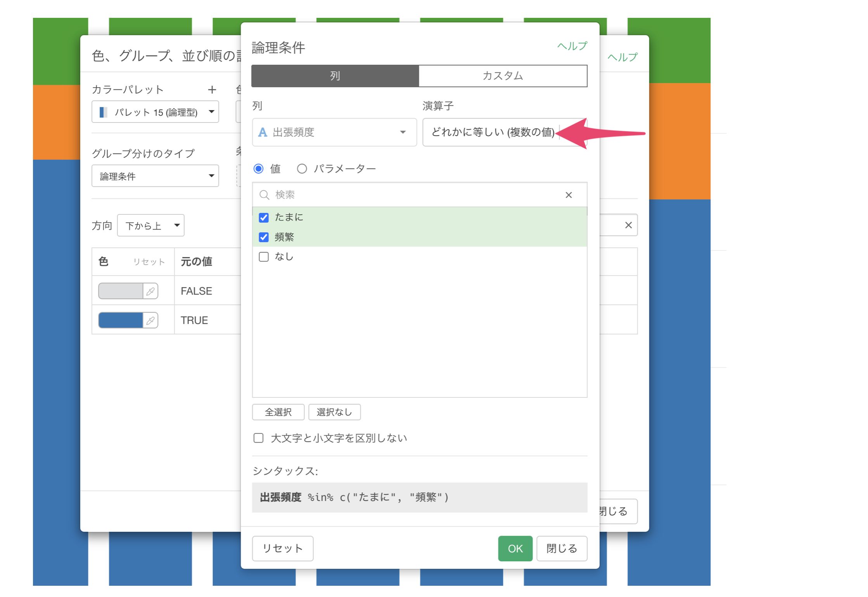Screen dimensions: 868x597
Task: Click the green OK button
Action: coord(515,549)
